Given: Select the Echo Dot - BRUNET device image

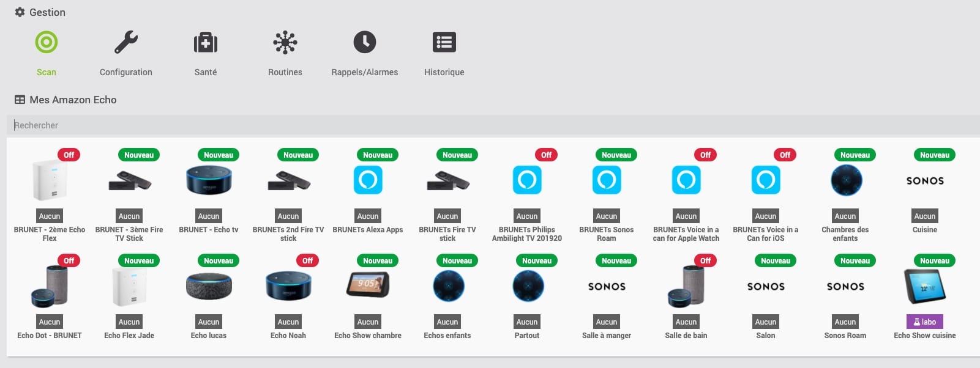Looking at the screenshot, I should [50, 286].
